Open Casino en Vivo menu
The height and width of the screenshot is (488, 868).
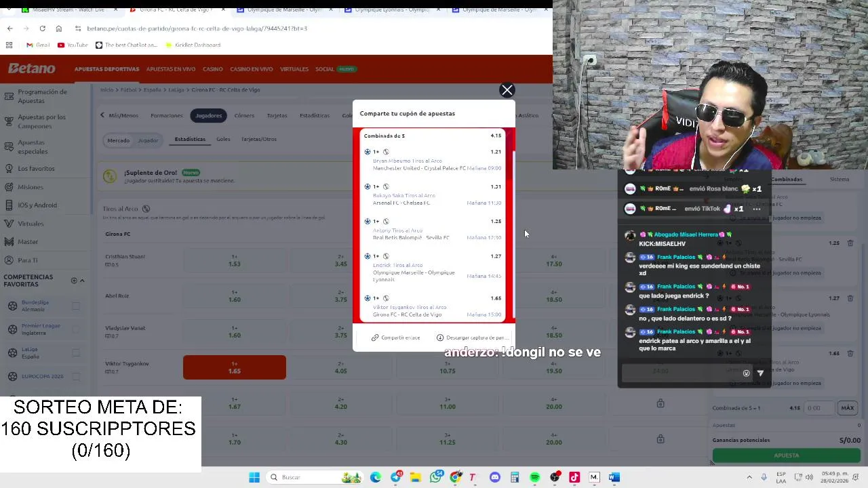point(251,69)
